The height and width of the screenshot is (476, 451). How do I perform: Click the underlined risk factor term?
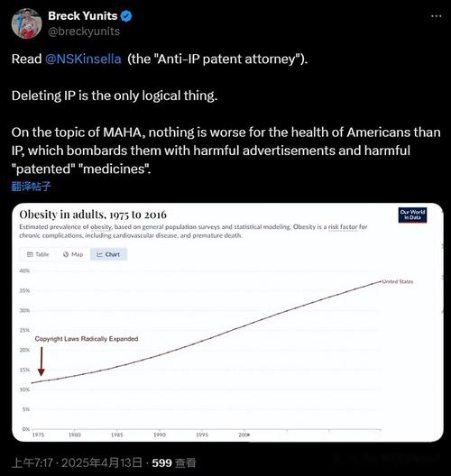coord(343,227)
